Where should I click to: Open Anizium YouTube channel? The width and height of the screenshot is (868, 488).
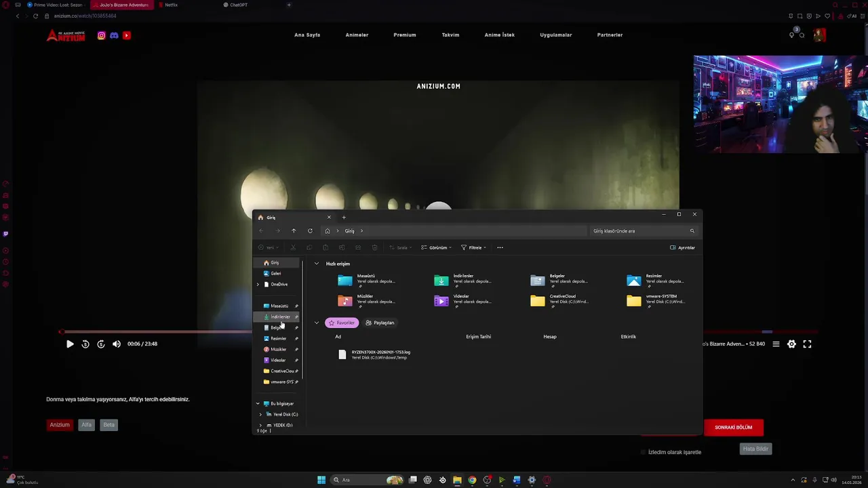pyautogui.click(x=126, y=35)
